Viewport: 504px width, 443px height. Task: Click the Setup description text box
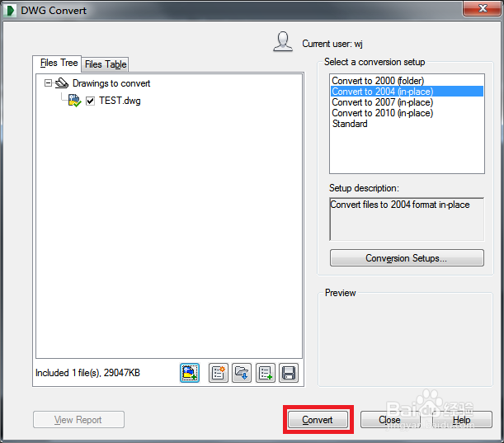point(407,219)
